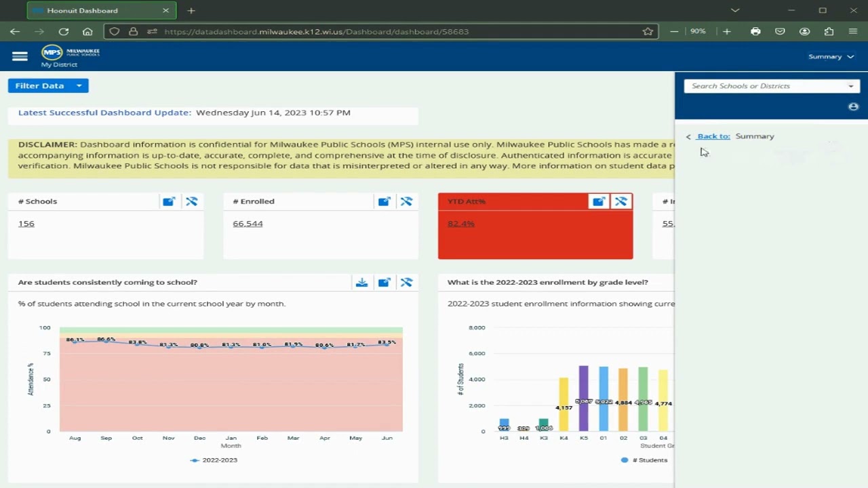Viewport: 868px width, 488px height.
Task: Click the 82.4% attendance value link
Action: 461,224
